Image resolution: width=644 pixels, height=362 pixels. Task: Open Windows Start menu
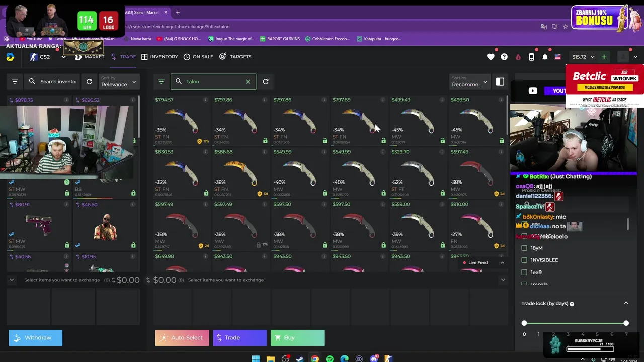pyautogui.click(x=256, y=359)
